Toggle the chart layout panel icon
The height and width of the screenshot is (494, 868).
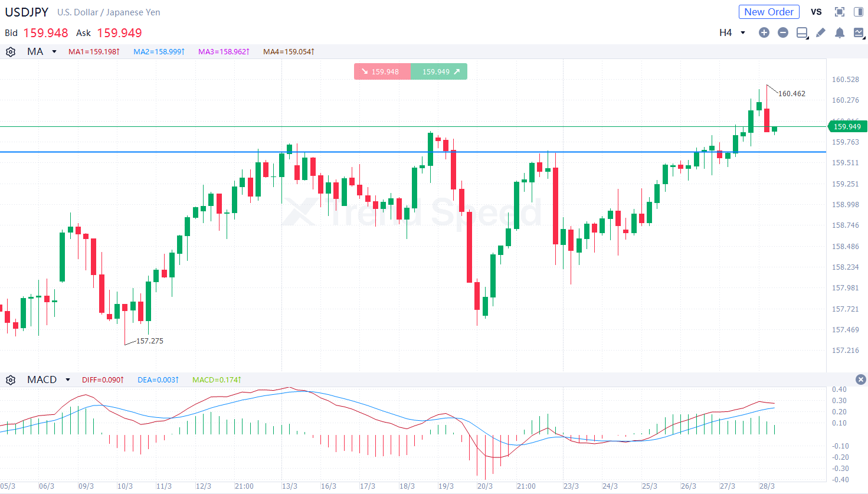802,33
